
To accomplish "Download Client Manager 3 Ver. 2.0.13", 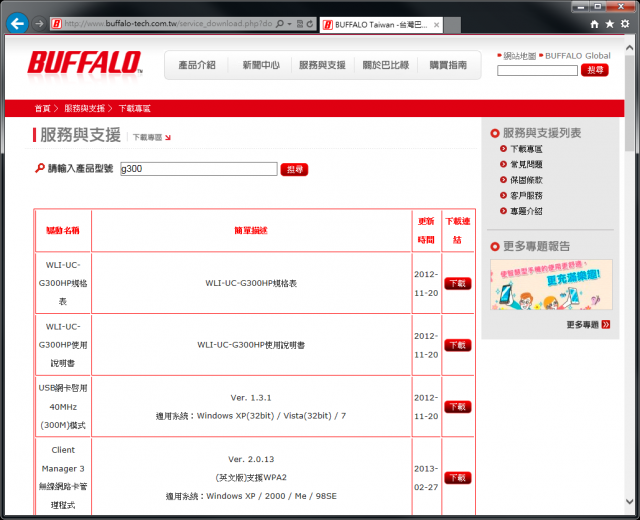I will (x=458, y=478).
